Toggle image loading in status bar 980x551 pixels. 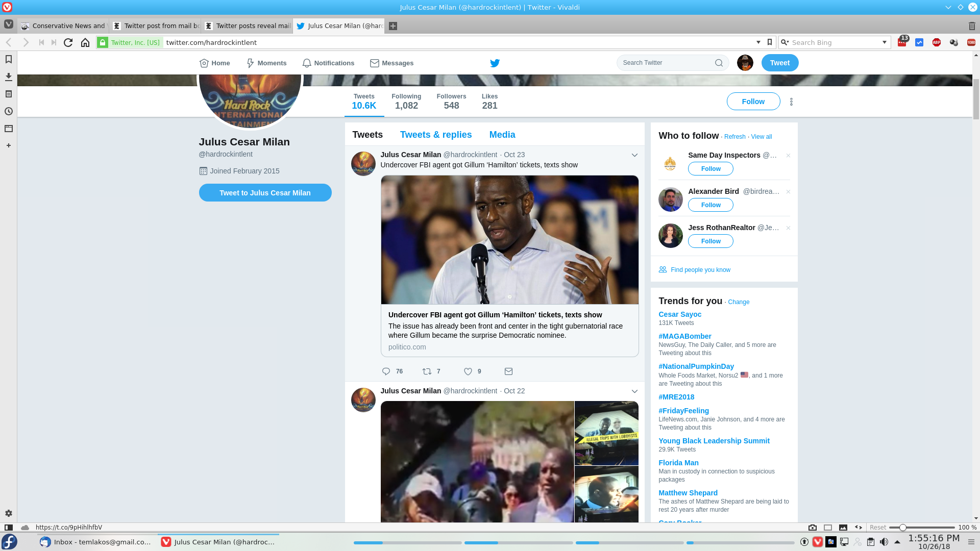pyautogui.click(x=843, y=528)
